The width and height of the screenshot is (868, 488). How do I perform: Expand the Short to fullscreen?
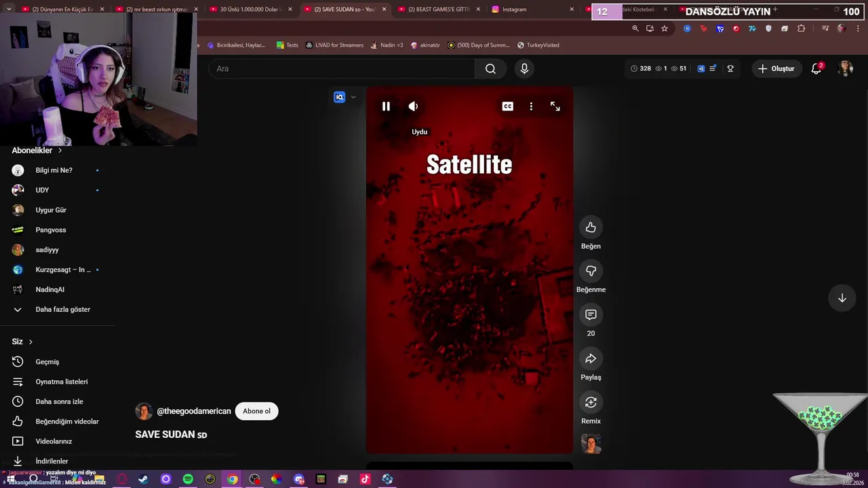555,106
